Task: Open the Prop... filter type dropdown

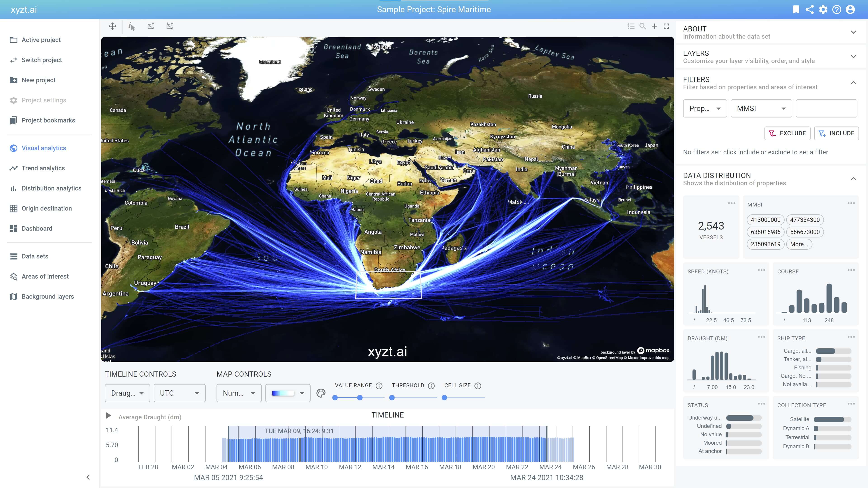Action: (x=705, y=108)
